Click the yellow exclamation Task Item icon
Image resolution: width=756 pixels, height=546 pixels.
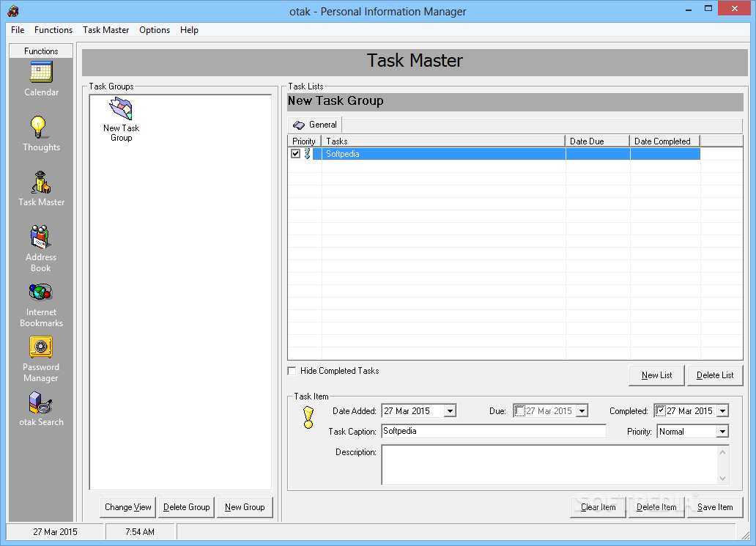tap(308, 418)
